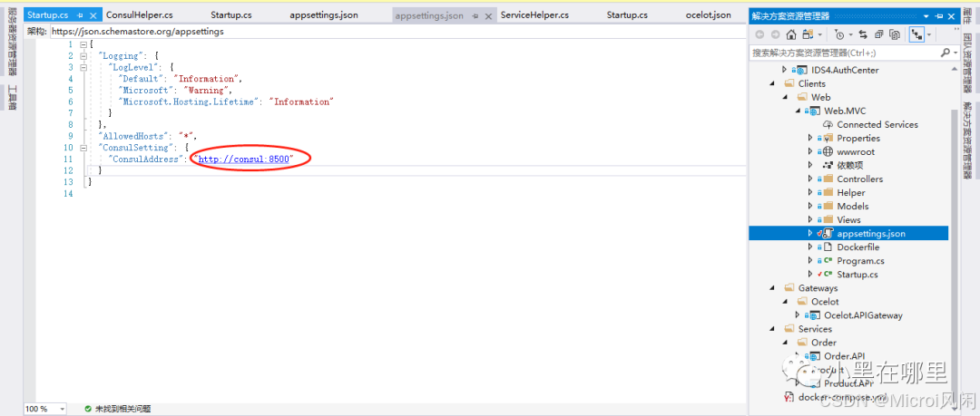Open the 工具箱 side tab
Screen dimensions: 980x416
pyautogui.click(x=13, y=97)
